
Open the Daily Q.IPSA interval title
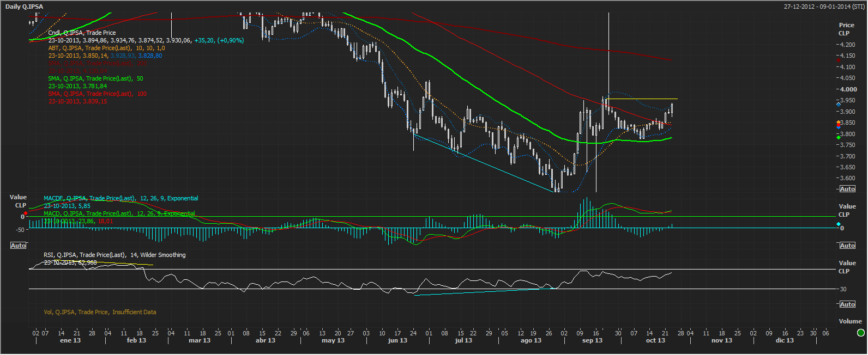coord(25,7)
